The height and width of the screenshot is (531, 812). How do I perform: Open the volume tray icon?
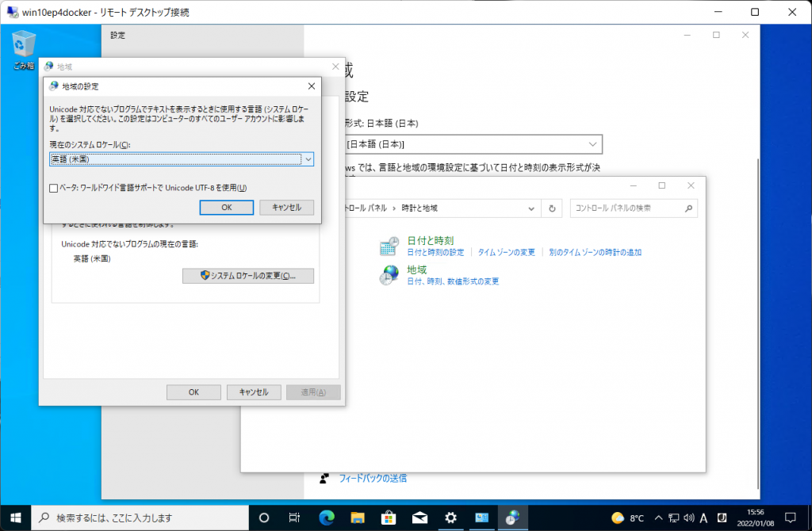point(688,518)
